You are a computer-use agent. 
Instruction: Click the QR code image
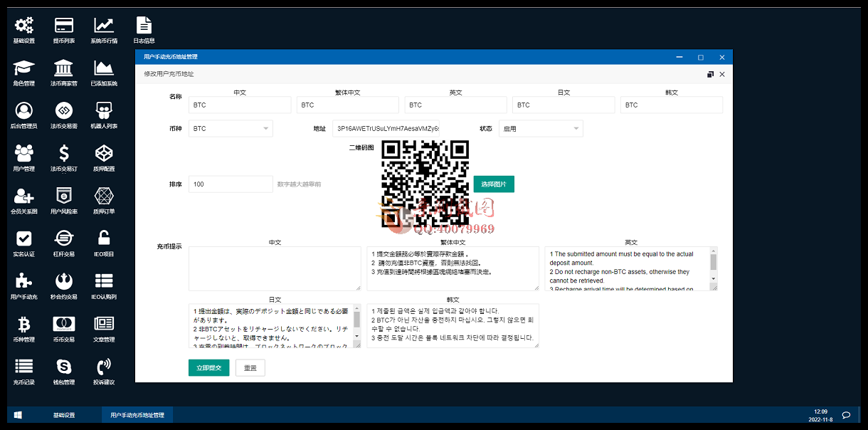[425, 184]
